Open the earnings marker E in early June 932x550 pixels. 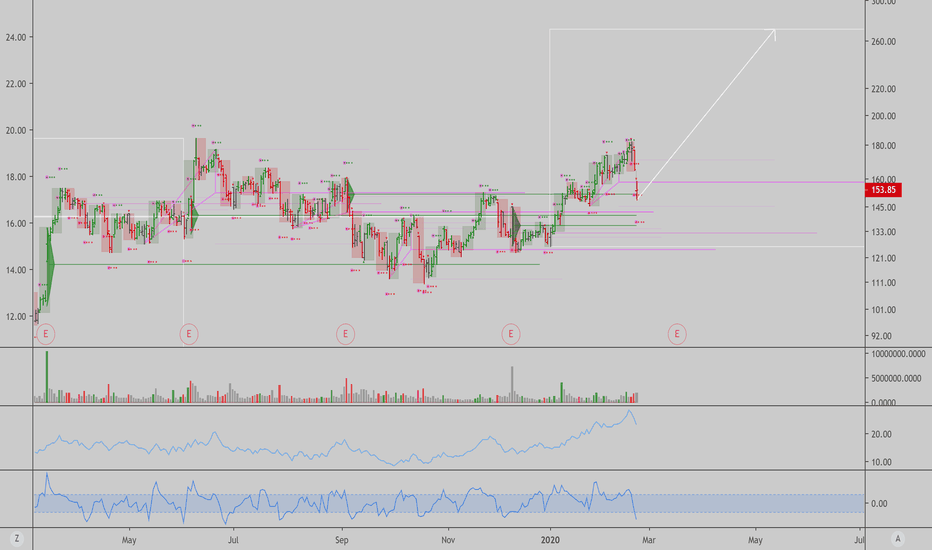click(189, 334)
